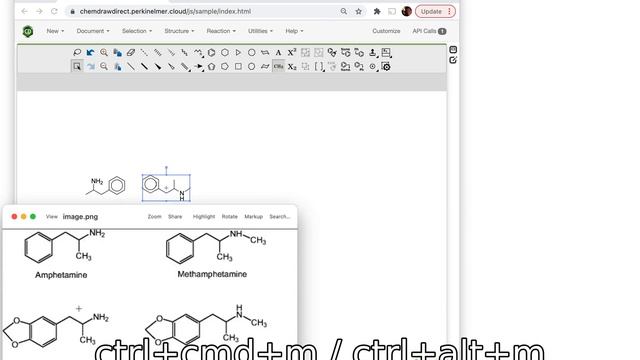Click the Zoom In magnifier
Screen dimensions: 640x360
pos(104,52)
